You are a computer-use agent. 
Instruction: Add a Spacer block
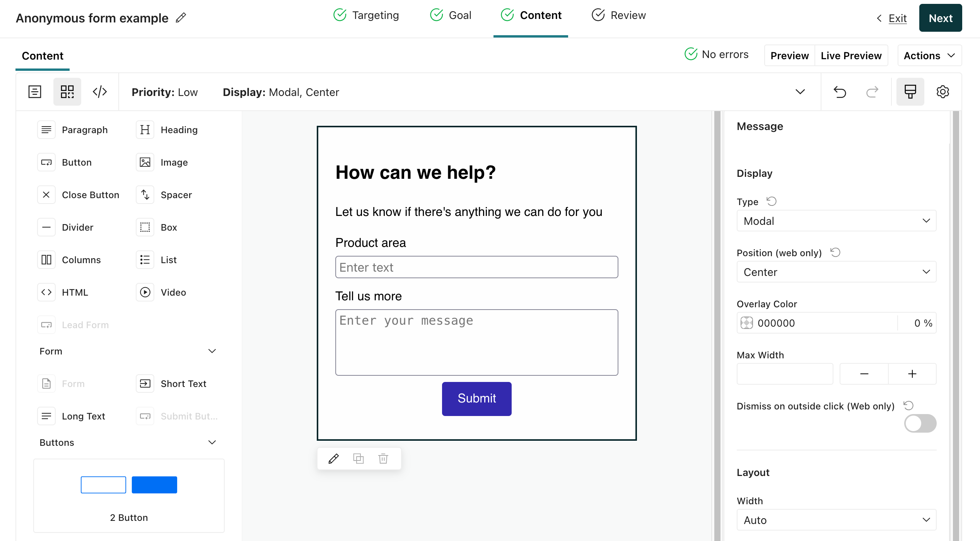coord(164,195)
